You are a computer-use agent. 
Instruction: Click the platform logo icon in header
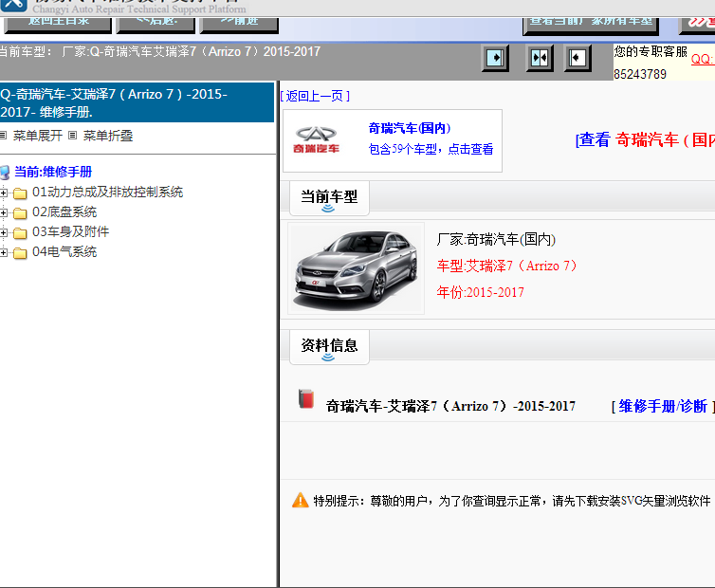coord(13,6)
